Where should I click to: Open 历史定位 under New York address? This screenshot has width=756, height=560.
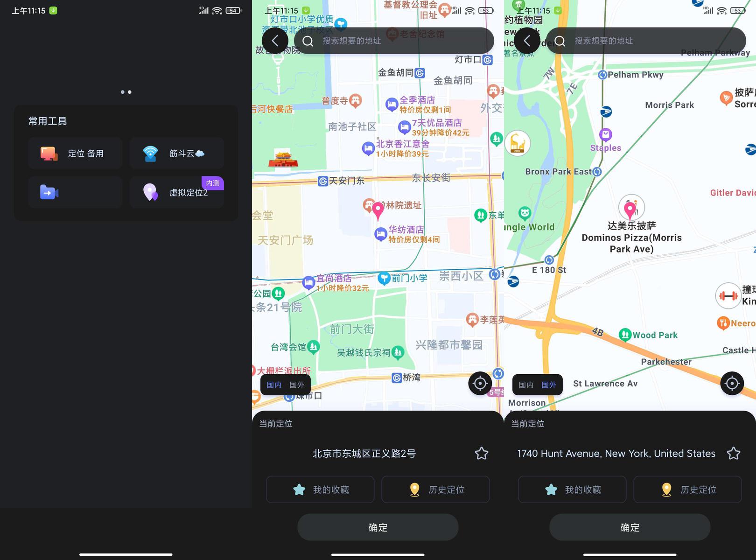(688, 490)
